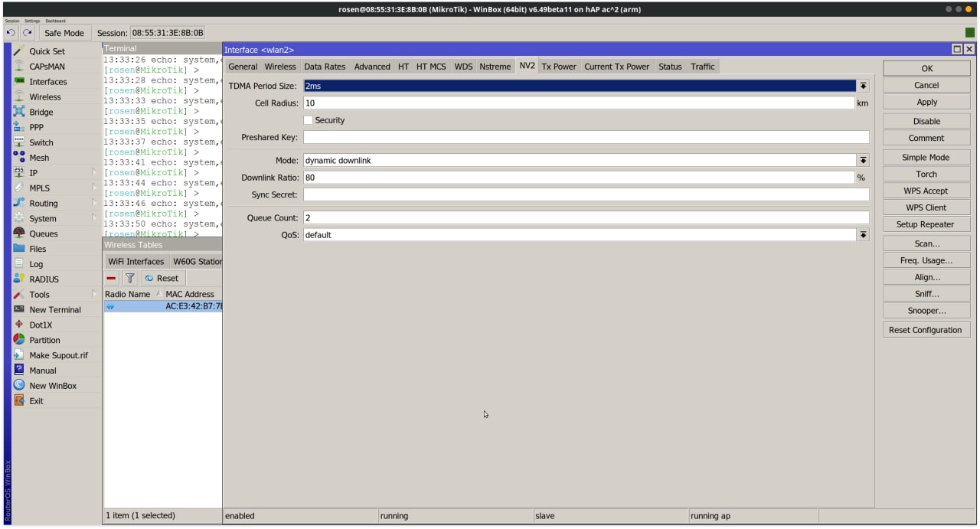Click the Snooper... button

click(926, 311)
